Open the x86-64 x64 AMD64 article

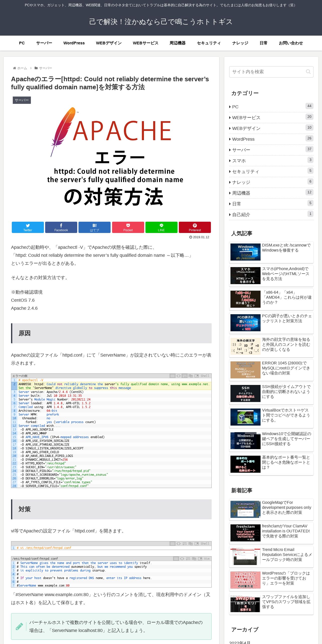pos(271,299)
